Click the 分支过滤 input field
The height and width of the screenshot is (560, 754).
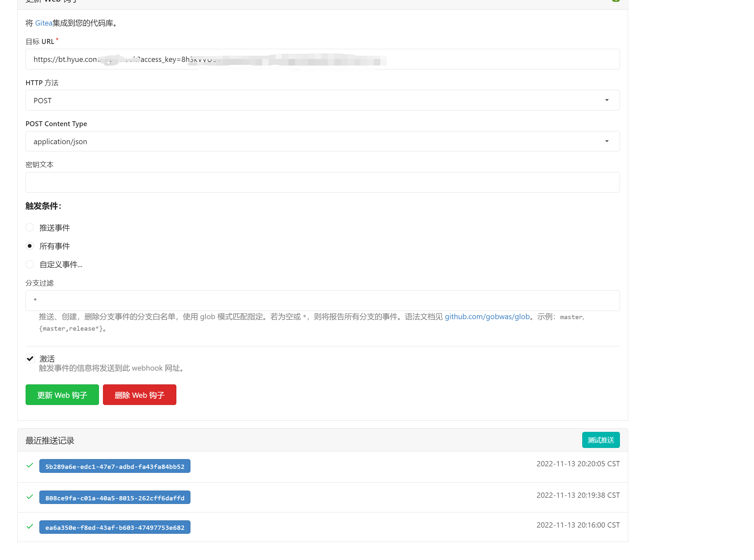point(322,300)
